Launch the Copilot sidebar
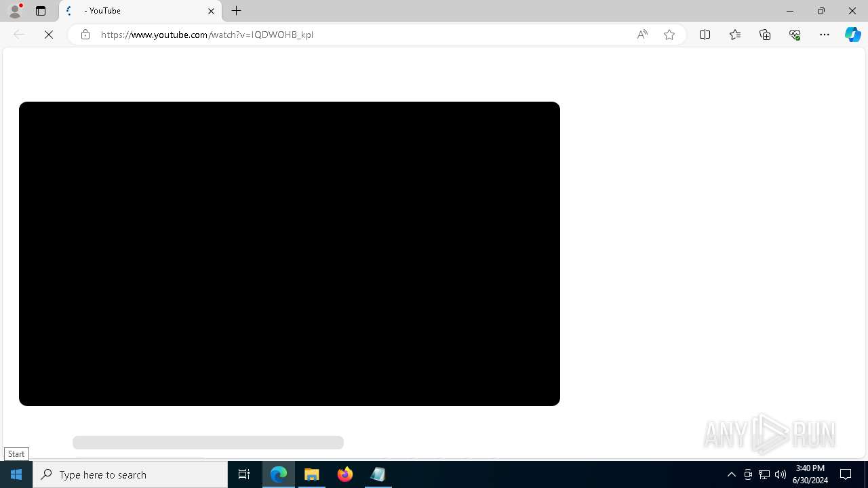Screen dimensions: 868x488 pyautogui.click(x=853, y=35)
